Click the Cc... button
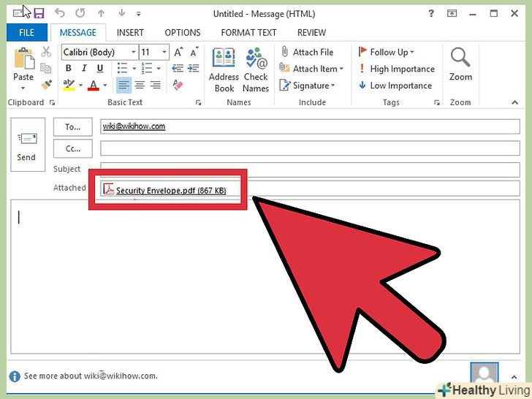 click(x=73, y=148)
